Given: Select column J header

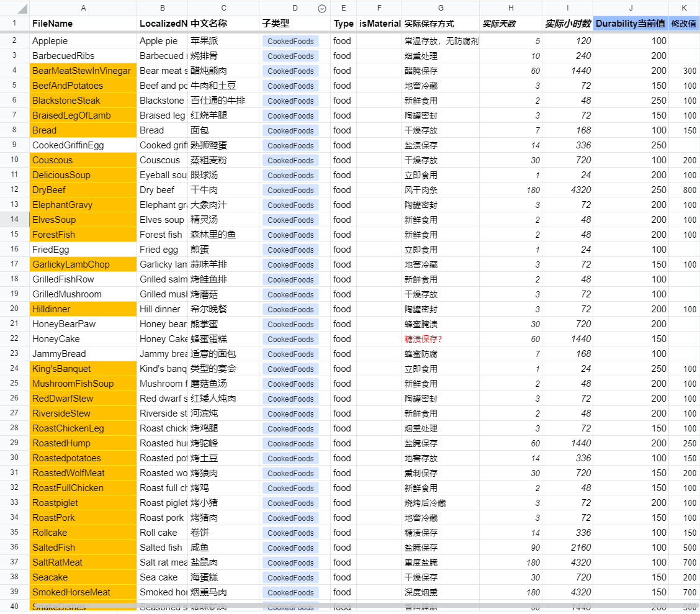Looking at the screenshot, I should point(630,8).
